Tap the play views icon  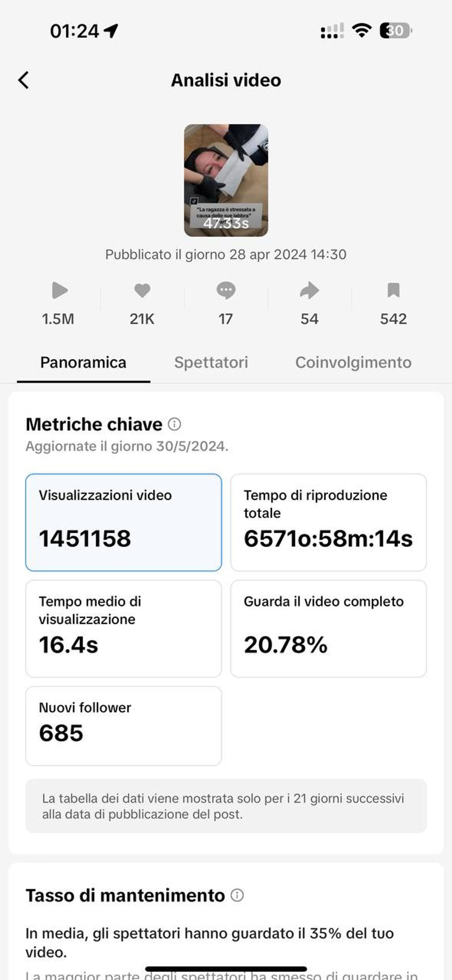pyautogui.click(x=59, y=291)
